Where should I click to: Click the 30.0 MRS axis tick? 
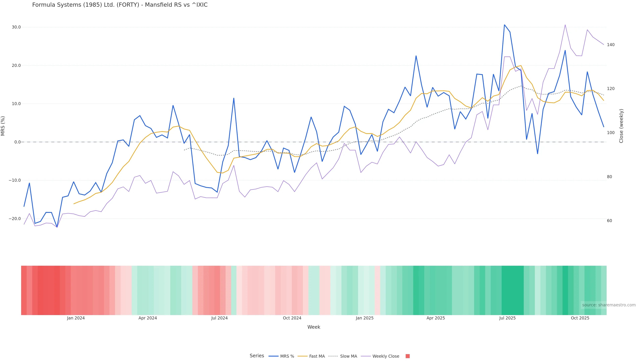pyautogui.click(x=16, y=27)
